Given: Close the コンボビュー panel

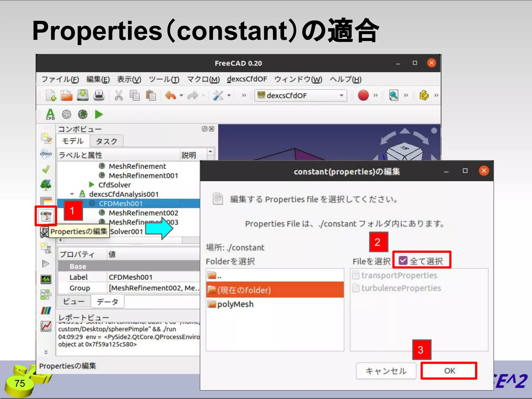Looking at the screenshot, I should point(212,129).
